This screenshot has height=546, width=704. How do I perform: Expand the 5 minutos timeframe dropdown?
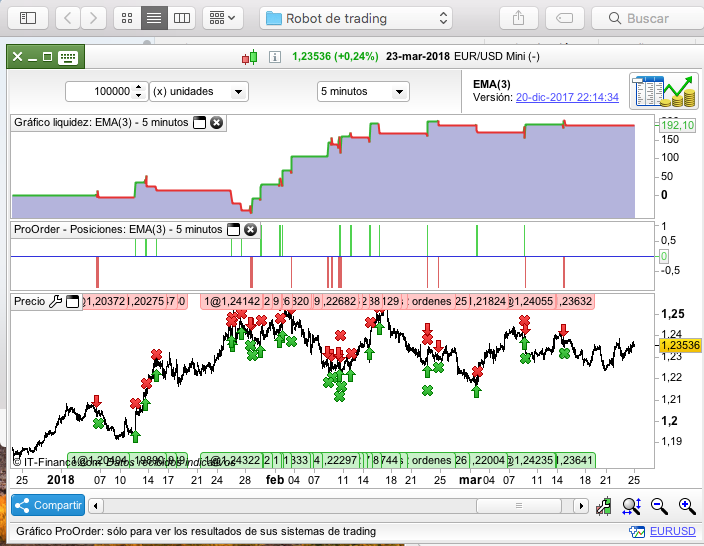[362, 91]
